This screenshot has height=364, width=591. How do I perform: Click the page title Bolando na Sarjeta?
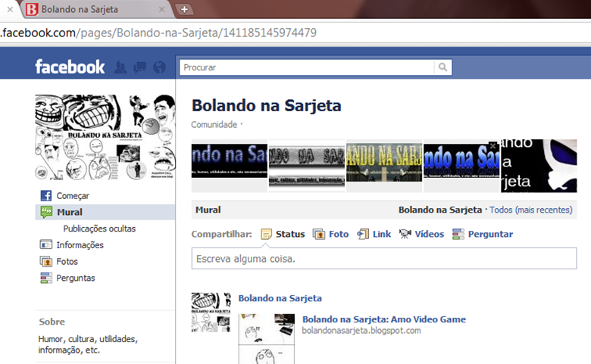(x=267, y=105)
